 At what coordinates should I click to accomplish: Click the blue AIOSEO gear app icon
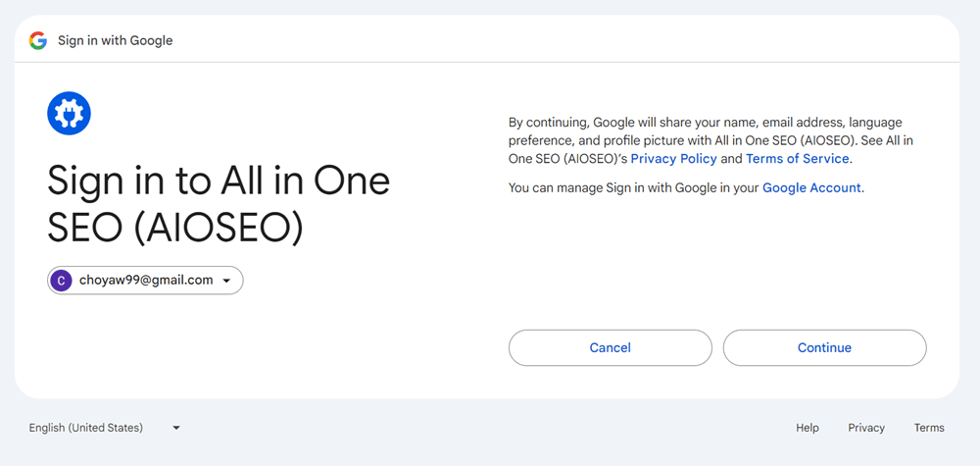coord(69,114)
